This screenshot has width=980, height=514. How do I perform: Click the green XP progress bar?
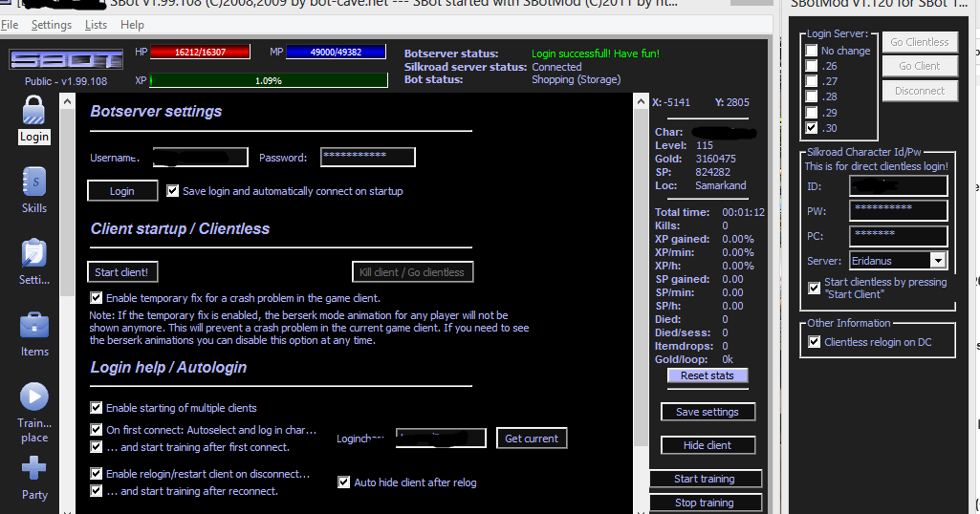pos(269,80)
